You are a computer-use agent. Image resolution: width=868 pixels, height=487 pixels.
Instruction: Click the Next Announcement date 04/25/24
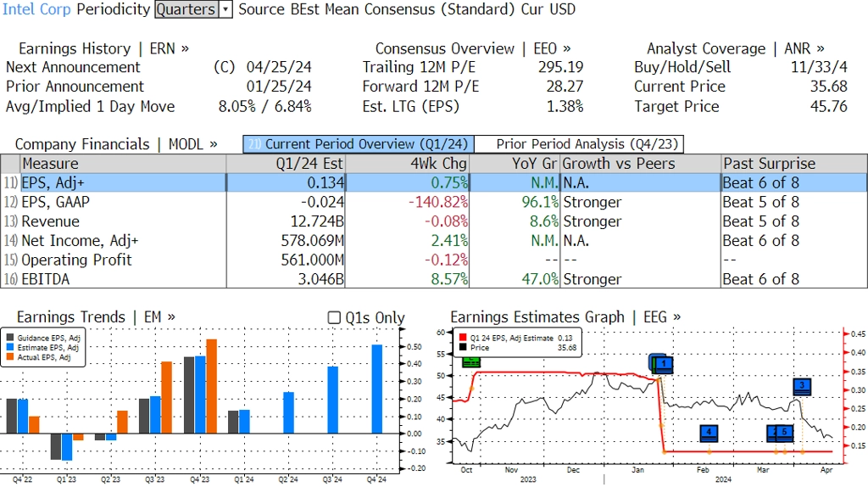[x=279, y=67]
